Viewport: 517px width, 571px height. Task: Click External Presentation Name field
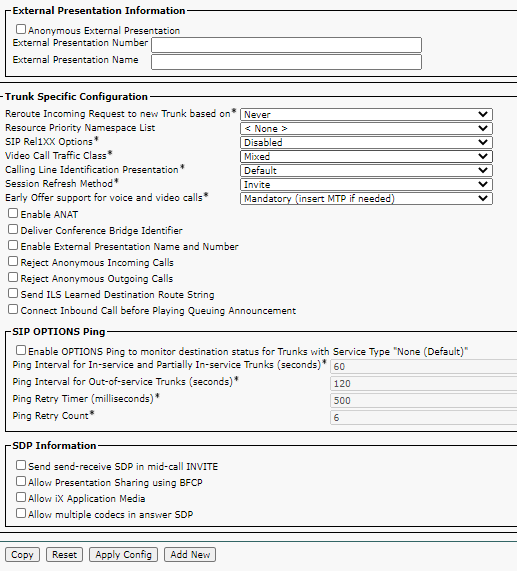[287, 62]
